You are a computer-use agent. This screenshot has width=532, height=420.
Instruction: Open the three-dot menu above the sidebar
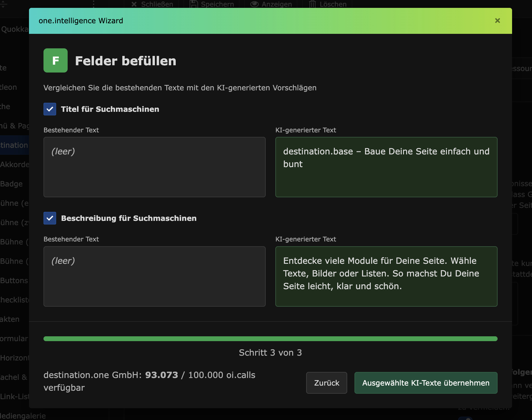(94, 4)
